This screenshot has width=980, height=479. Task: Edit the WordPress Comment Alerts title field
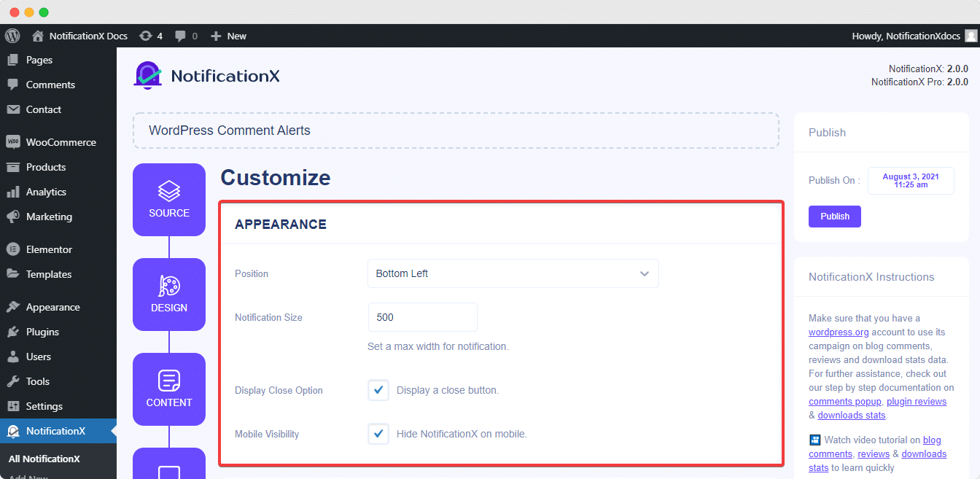click(456, 131)
